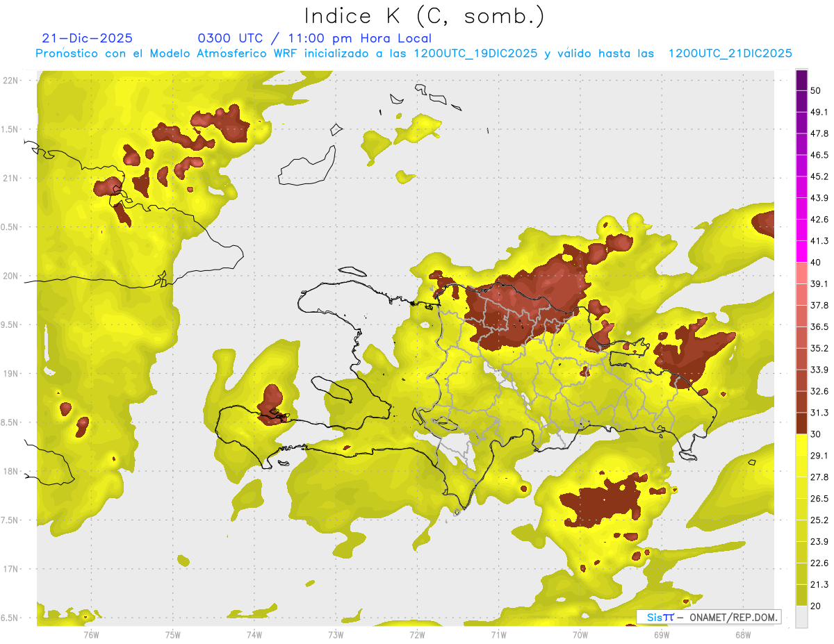834x644 pixels.
Task: Click the latitude label "17N"
Action: click(10, 569)
